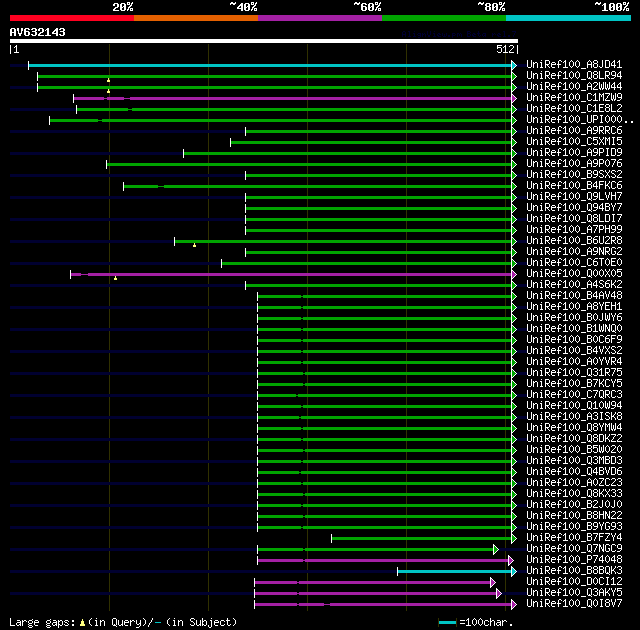Click the start tick of the B7FZY4 alignment
This screenshot has width=640, height=630.
pos(331,539)
